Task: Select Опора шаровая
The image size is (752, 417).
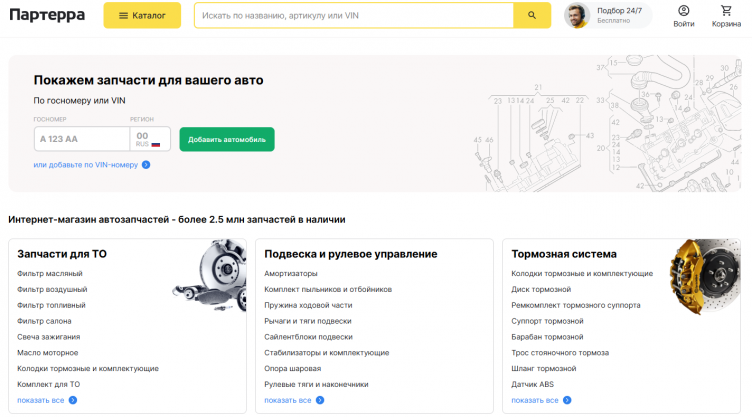Action: click(x=293, y=369)
